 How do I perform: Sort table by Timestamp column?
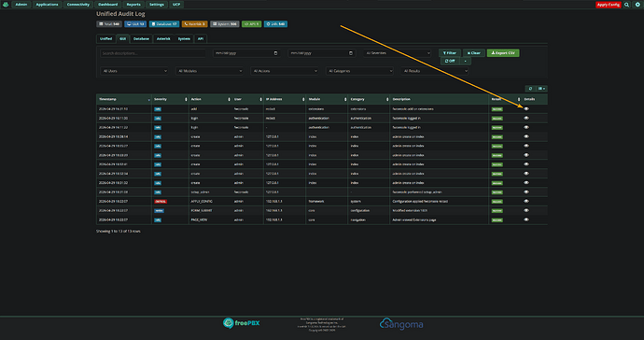(x=124, y=99)
